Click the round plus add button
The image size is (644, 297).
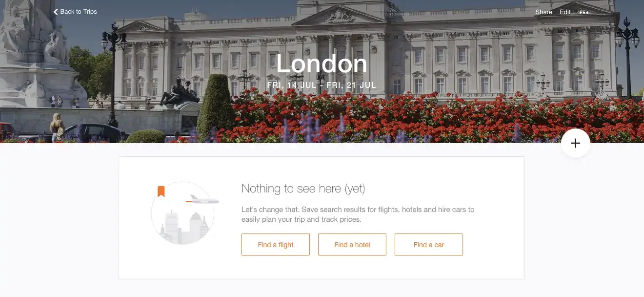click(x=576, y=143)
